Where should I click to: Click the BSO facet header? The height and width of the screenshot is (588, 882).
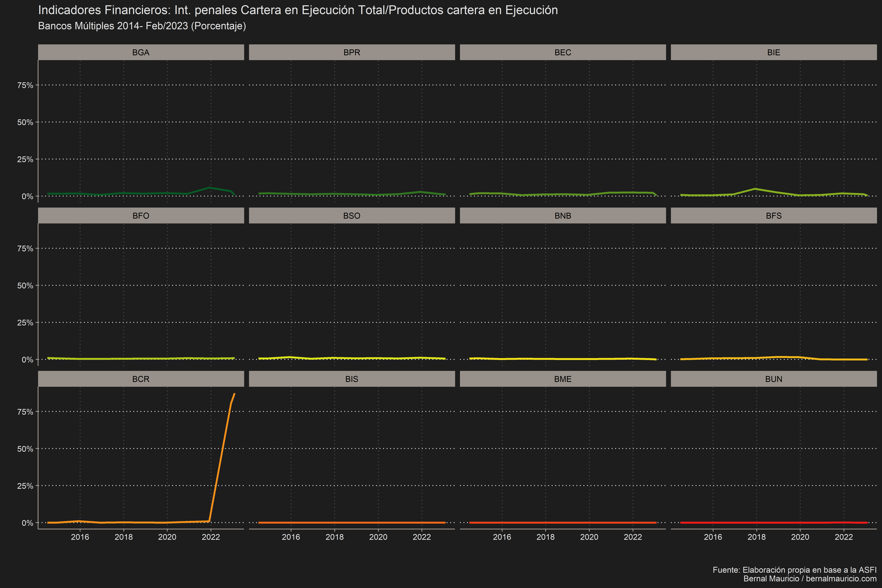point(352,216)
